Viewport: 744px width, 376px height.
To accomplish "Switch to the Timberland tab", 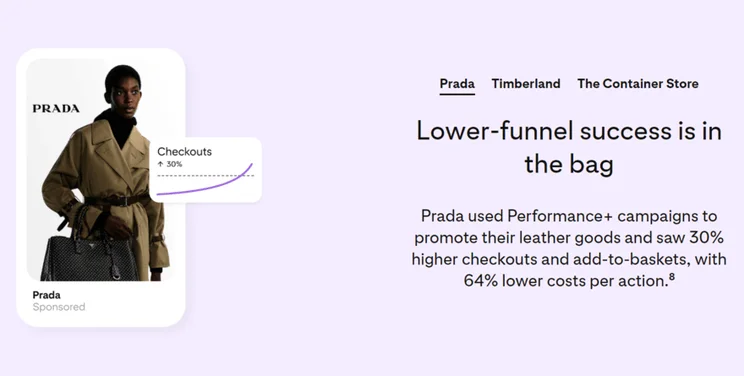I will coord(526,84).
